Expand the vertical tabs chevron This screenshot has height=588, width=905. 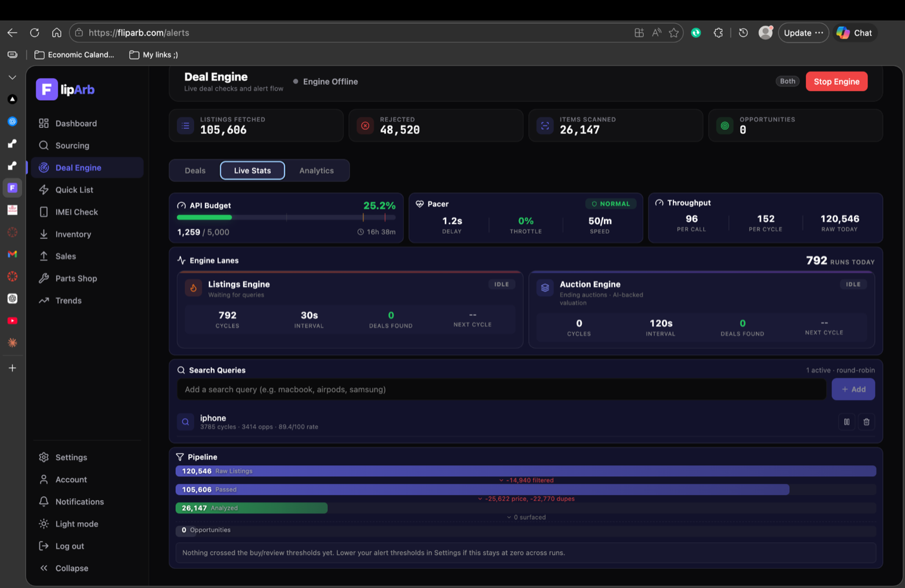coord(12,77)
